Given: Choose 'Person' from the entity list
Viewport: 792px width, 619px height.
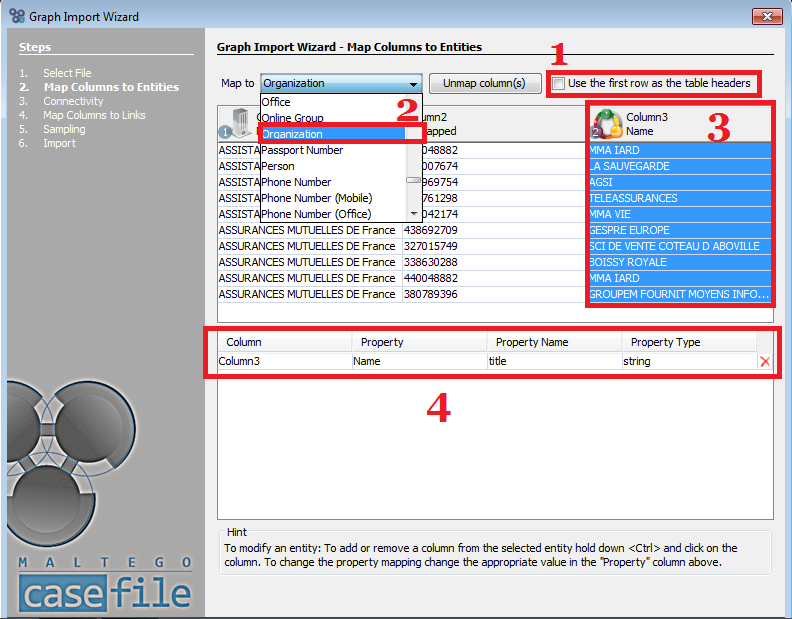Looking at the screenshot, I should [333, 166].
